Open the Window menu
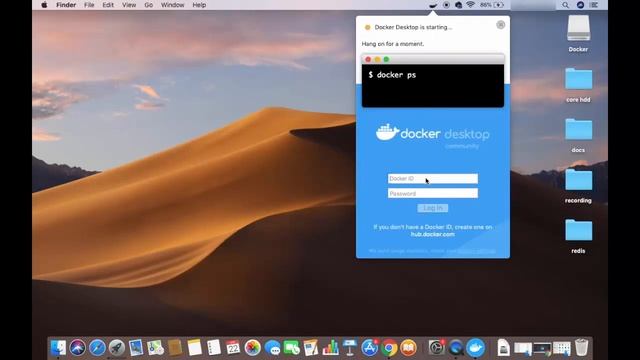Screen dimensions: 640x360 point(172,5)
